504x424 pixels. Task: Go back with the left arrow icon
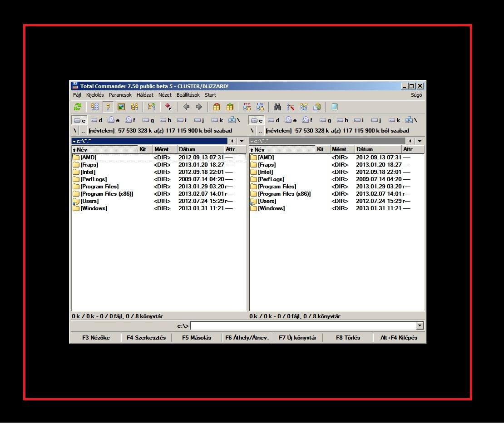point(186,107)
